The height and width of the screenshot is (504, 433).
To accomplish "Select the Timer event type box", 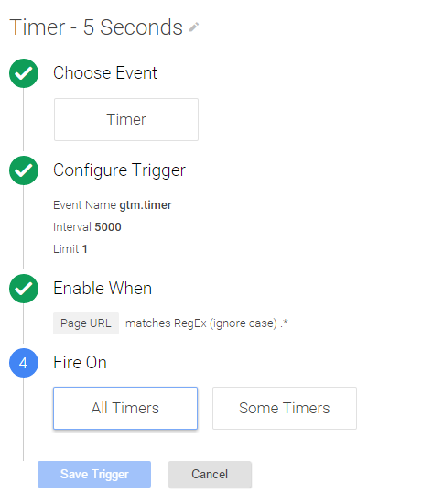I will [126, 119].
